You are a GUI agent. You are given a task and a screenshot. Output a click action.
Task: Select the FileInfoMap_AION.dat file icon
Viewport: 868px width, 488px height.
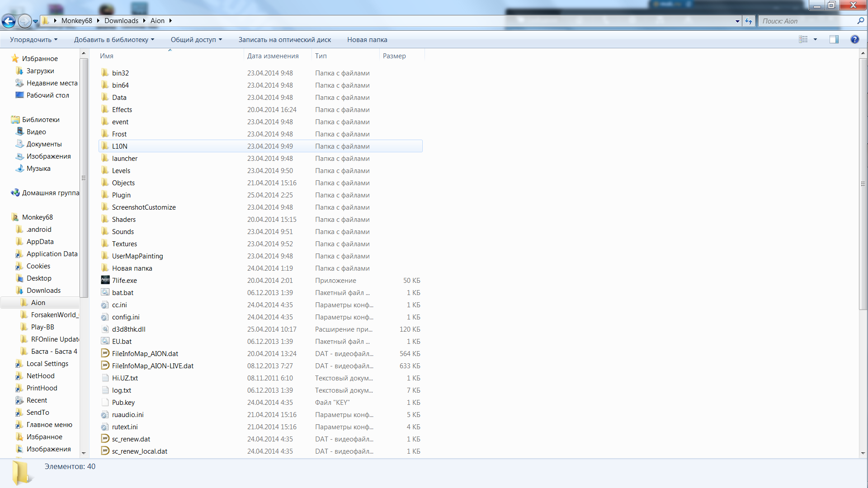[105, 353]
